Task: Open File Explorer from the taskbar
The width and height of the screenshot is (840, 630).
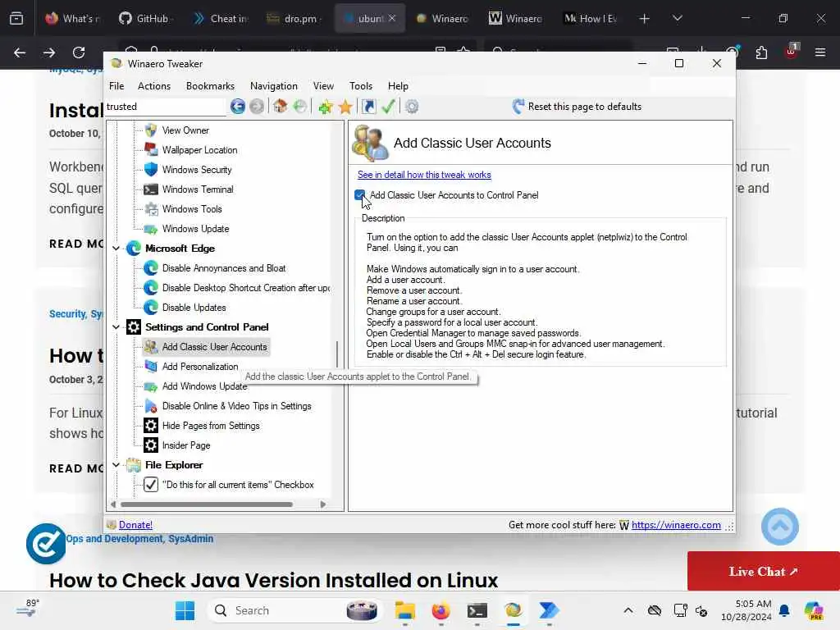Action: click(405, 610)
